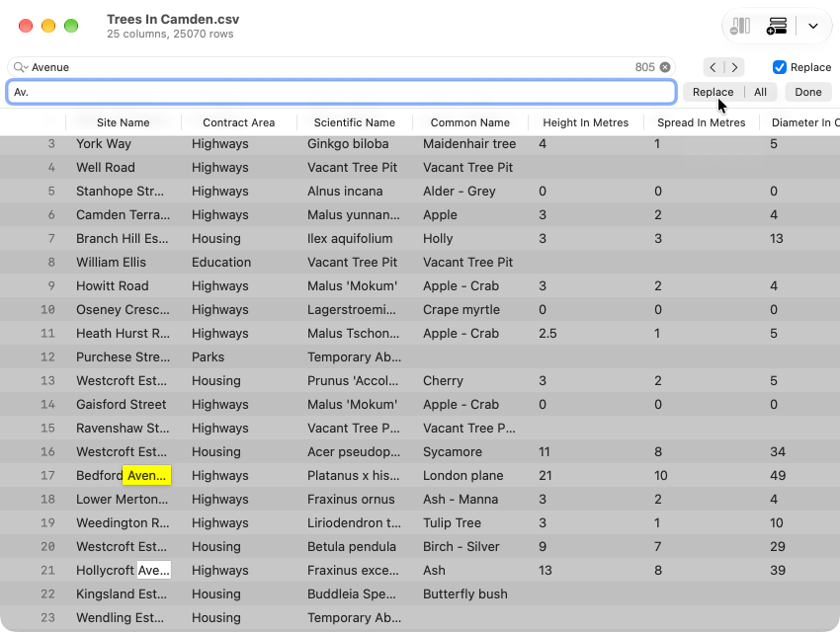The height and width of the screenshot is (632, 840).
Task: Select the Parks contract area cell
Action: click(239, 356)
